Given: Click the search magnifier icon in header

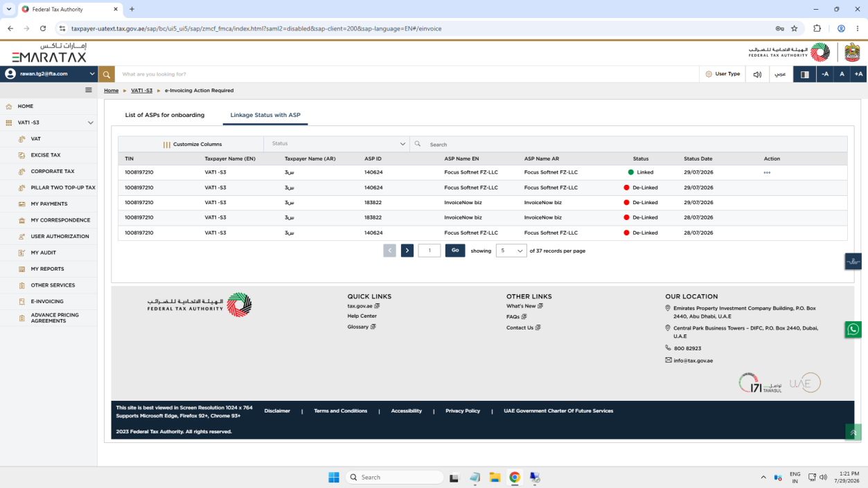Looking at the screenshot, I should click(x=106, y=74).
